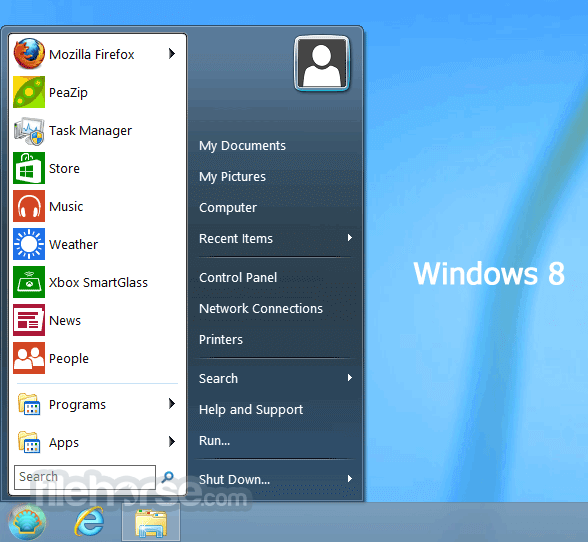Image resolution: width=588 pixels, height=542 pixels.
Task: Expand the right-pane Search submenu arrow
Action: click(x=350, y=377)
